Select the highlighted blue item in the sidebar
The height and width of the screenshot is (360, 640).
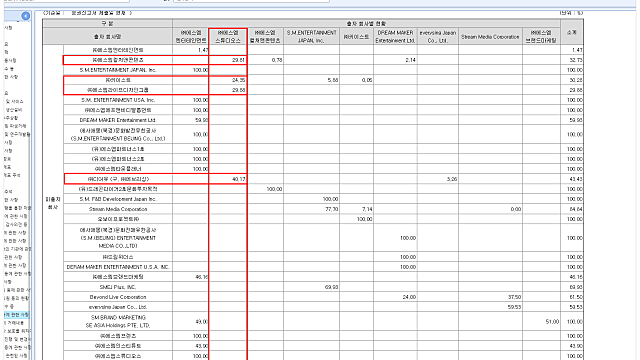coord(17,315)
